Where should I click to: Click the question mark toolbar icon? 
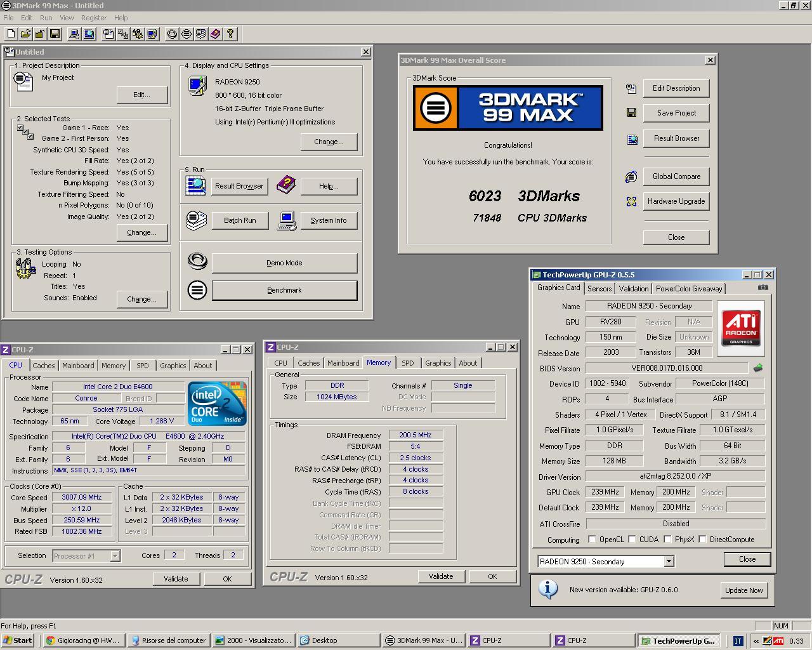pyautogui.click(x=230, y=34)
